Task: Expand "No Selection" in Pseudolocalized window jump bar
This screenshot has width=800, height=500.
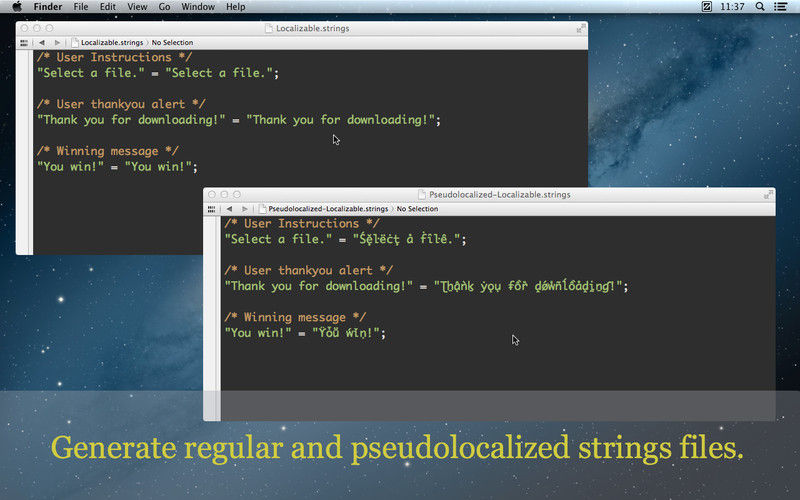Action: [x=417, y=209]
